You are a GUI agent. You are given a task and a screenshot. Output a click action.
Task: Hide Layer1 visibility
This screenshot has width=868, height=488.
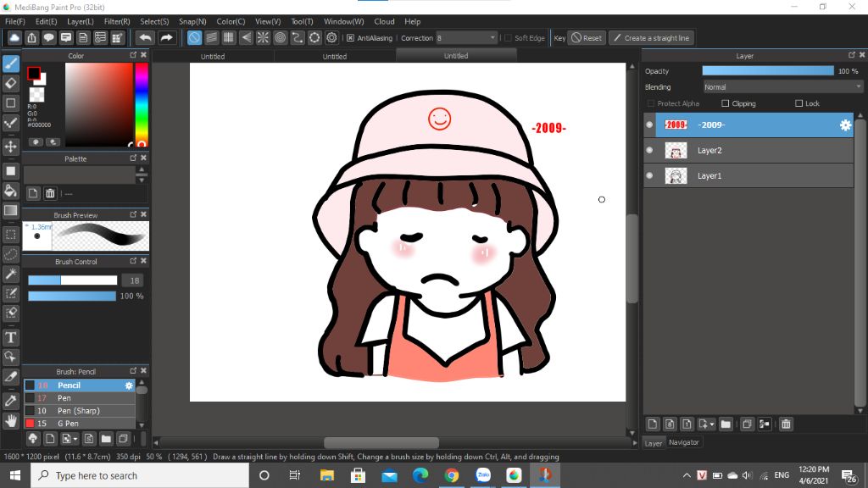[649, 175]
